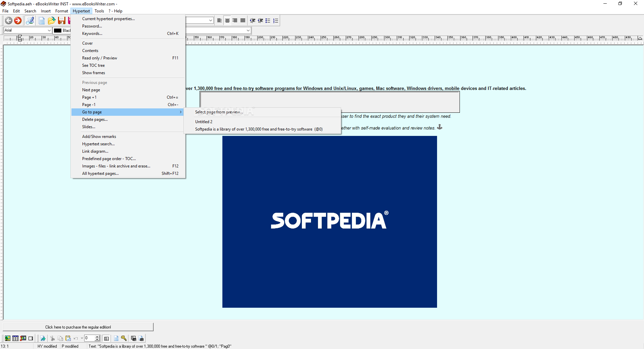Screen dimensions: 644x349
Task: Click here to purchase the regular edition button
Action: [x=78, y=327]
